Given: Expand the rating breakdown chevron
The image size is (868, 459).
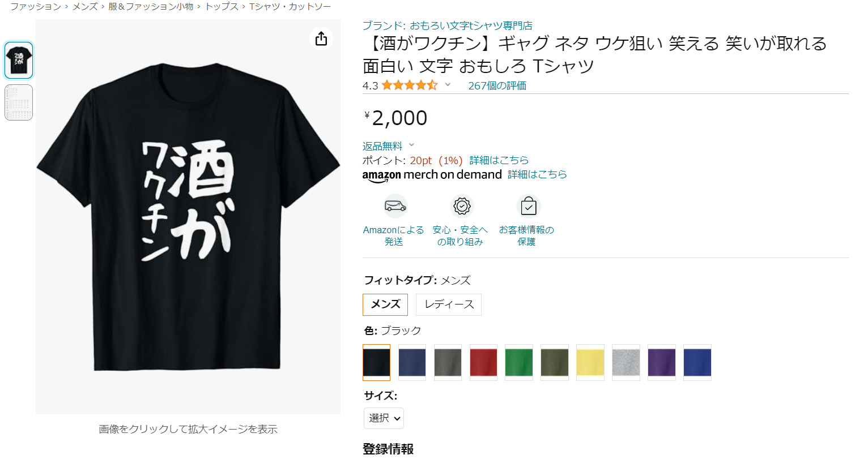Looking at the screenshot, I should pyautogui.click(x=448, y=85).
